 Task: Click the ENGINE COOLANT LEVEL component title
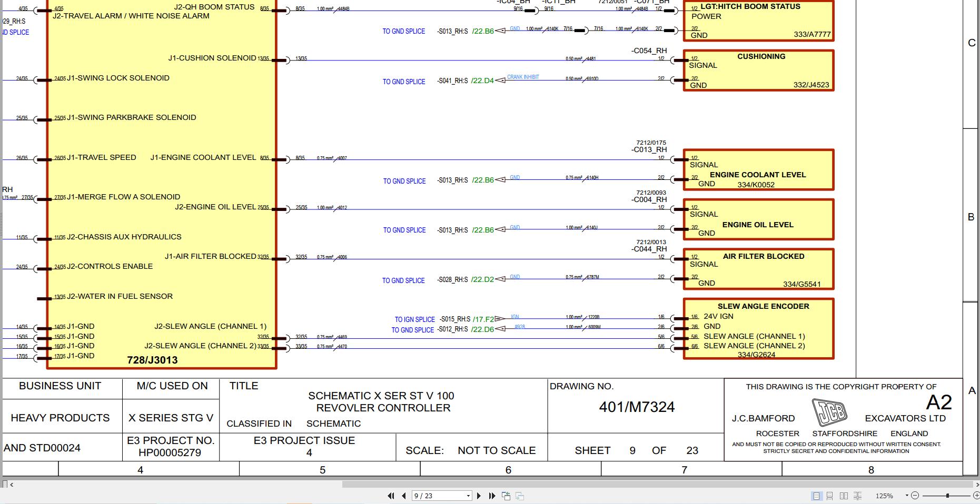coord(758,175)
